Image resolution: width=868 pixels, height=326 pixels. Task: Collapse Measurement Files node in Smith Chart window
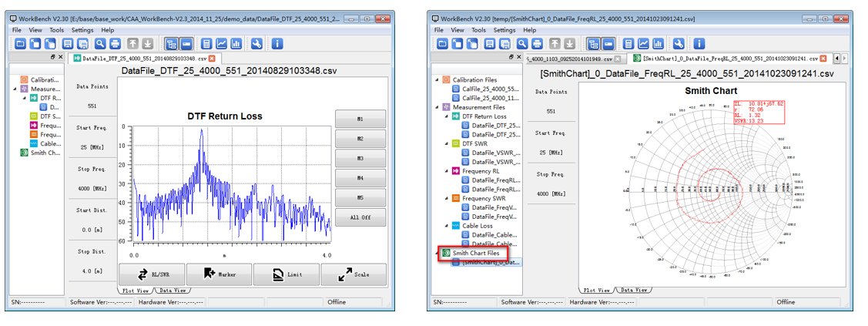coord(437,107)
